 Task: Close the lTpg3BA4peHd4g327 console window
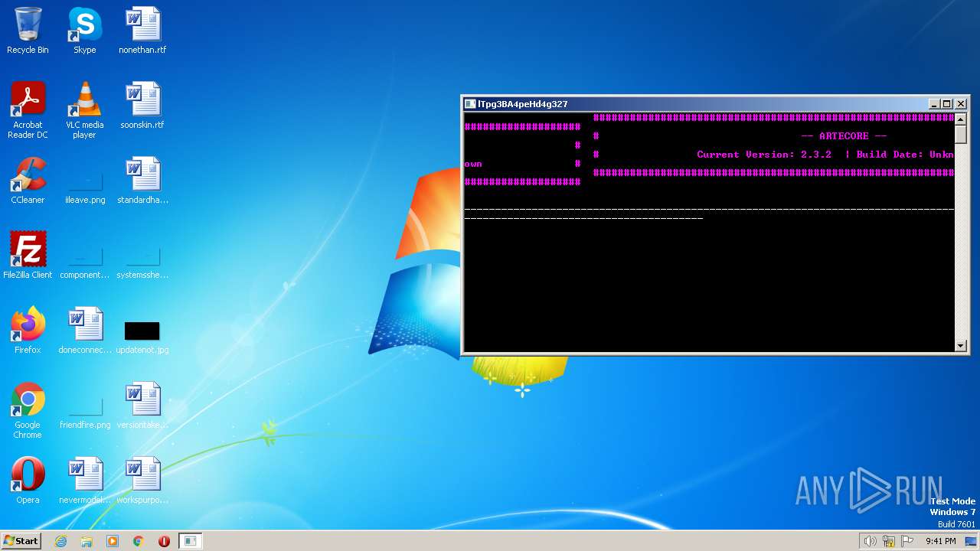click(961, 104)
